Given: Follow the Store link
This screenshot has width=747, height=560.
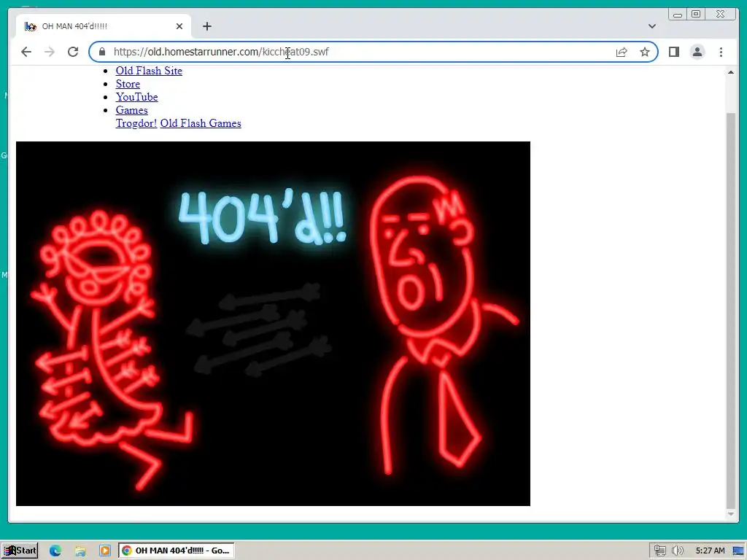Looking at the screenshot, I should pyautogui.click(x=128, y=84).
